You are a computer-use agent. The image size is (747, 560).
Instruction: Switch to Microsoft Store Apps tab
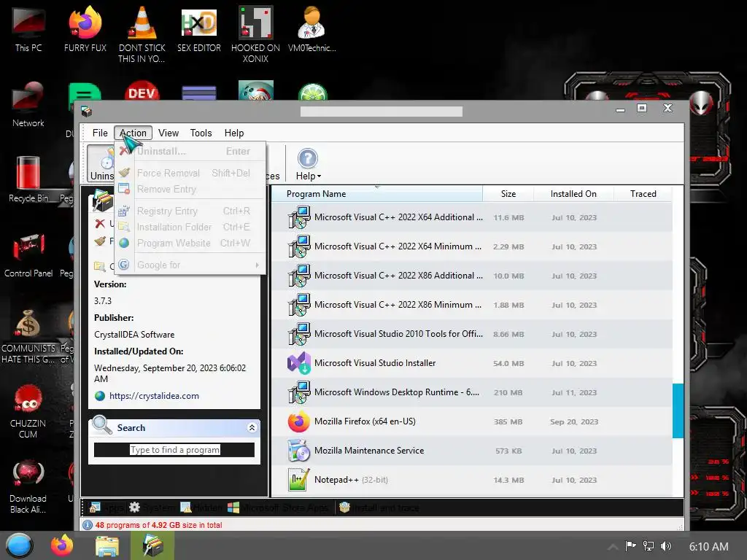pyautogui.click(x=278, y=507)
